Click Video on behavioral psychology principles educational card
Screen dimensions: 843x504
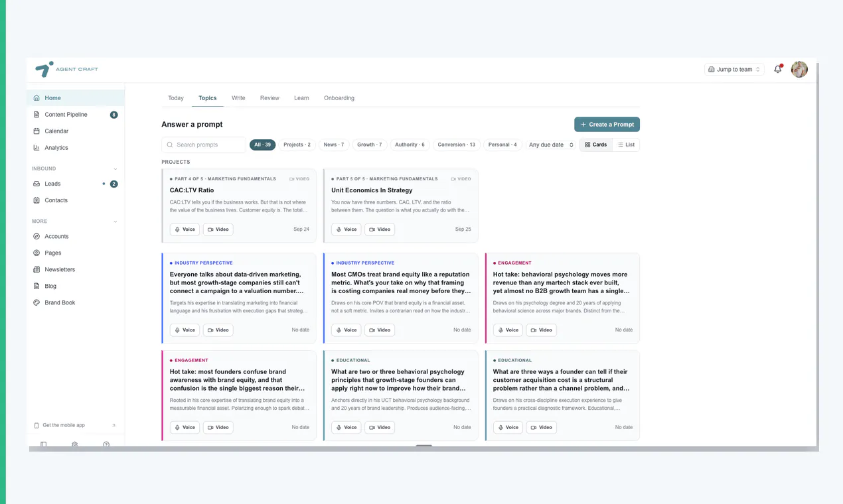[x=380, y=427]
